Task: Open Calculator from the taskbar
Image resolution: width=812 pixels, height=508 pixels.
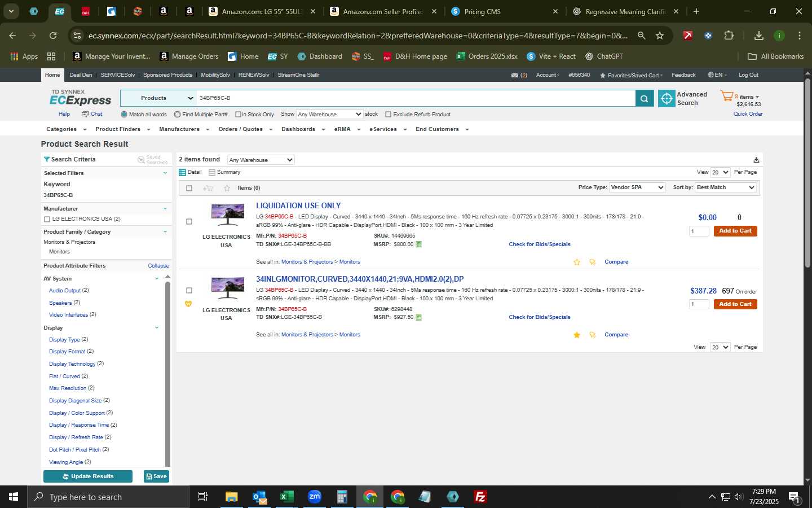Action: (342, 497)
